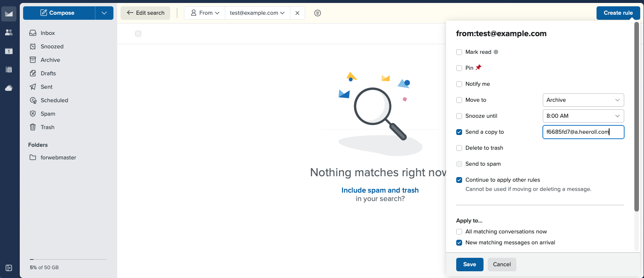644x278 pixels.
Task: Open the Contacts app icon
Action: (9, 32)
